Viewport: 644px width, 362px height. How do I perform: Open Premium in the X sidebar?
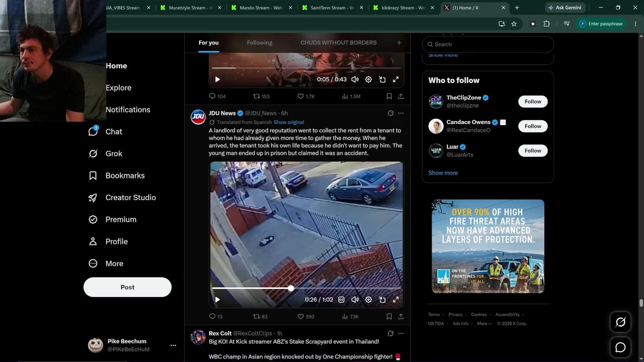tap(112, 220)
